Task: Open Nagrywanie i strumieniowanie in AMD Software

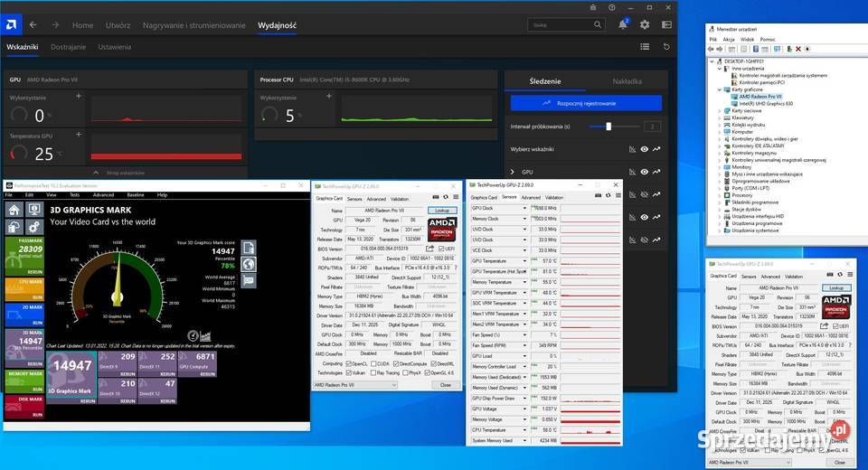Action: 193,25
